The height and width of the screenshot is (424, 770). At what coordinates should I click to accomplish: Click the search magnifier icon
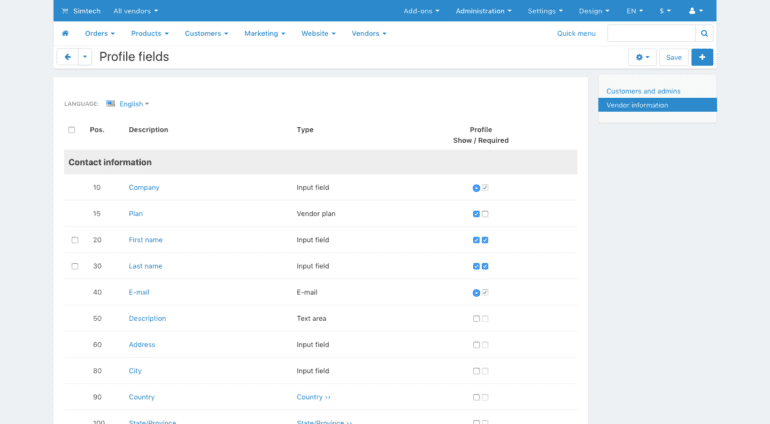pyautogui.click(x=704, y=33)
